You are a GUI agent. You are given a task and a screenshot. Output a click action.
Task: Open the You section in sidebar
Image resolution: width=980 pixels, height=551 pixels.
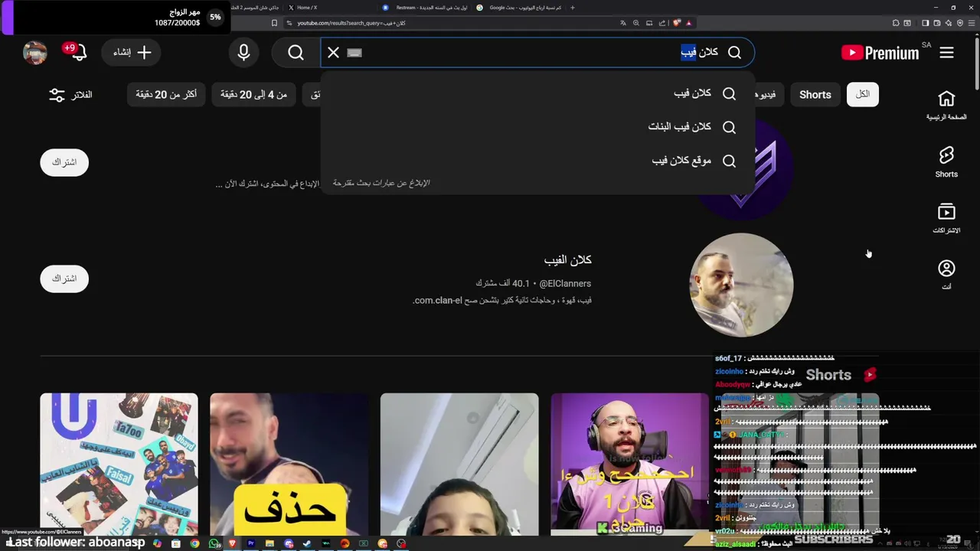click(x=946, y=274)
